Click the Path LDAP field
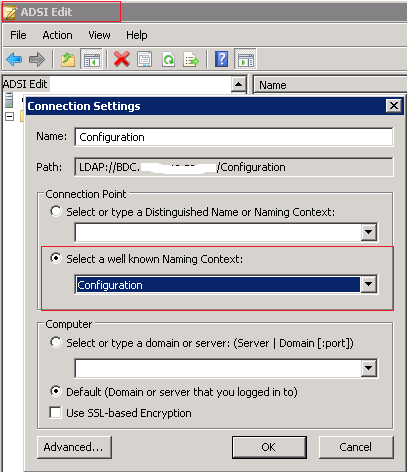Viewport: 418px width, 472px height. click(234, 167)
